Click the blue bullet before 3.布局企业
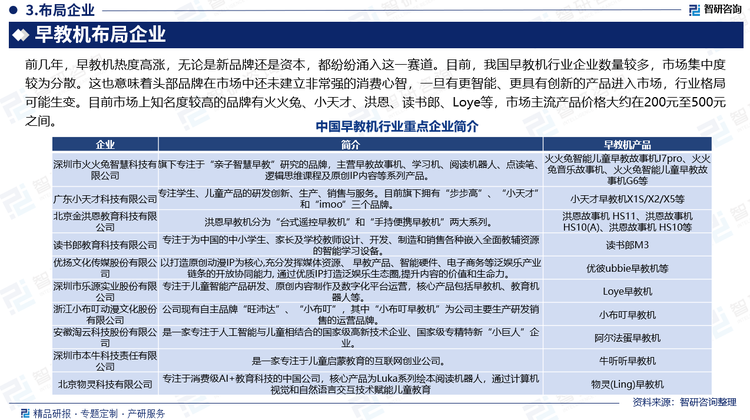Image resolution: width=750 pixels, height=420 pixels. click(x=14, y=10)
